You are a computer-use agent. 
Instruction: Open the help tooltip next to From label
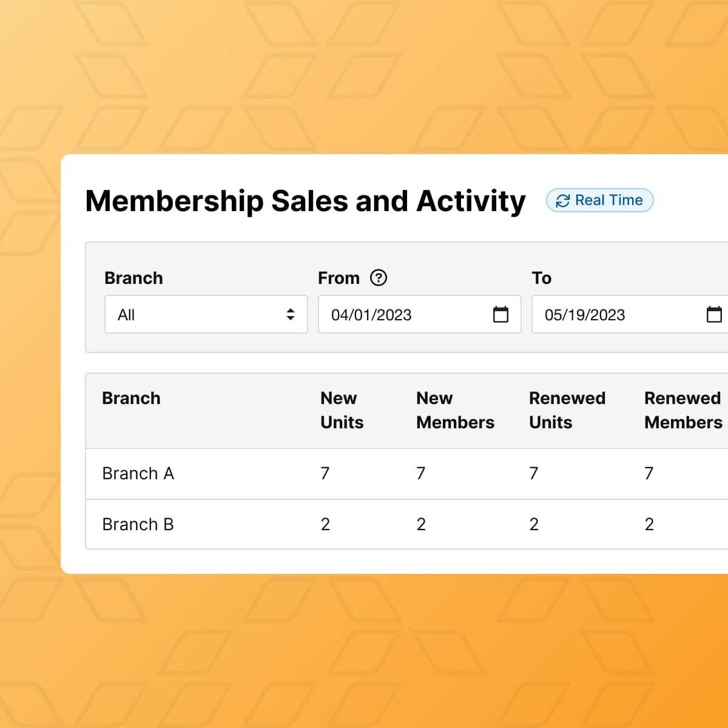pos(380,278)
